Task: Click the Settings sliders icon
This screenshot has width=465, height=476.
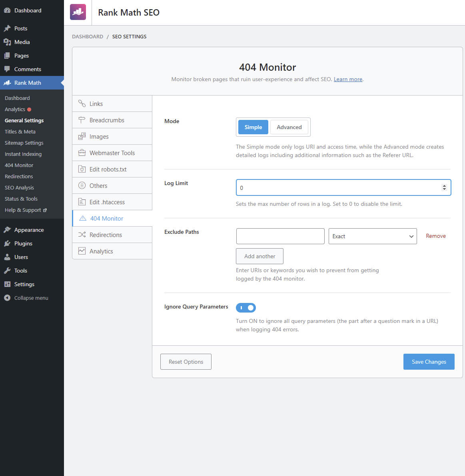Action: click(x=7, y=284)
